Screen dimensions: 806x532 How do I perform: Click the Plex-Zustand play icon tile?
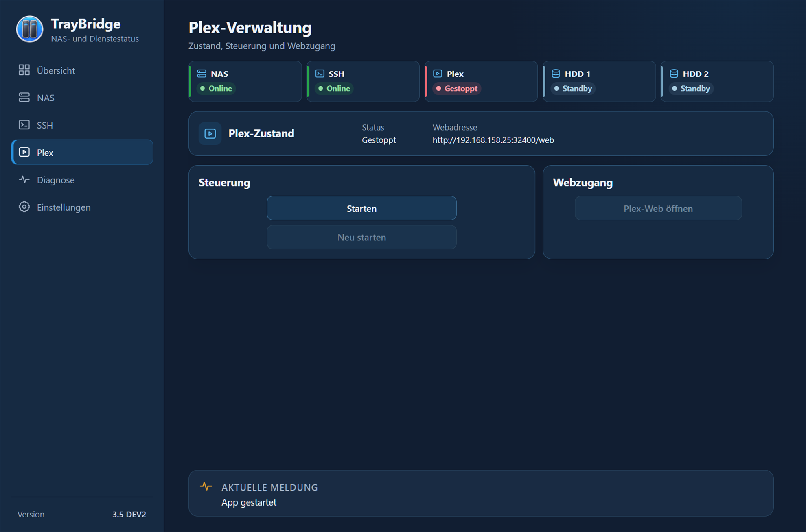pos(210,133)
